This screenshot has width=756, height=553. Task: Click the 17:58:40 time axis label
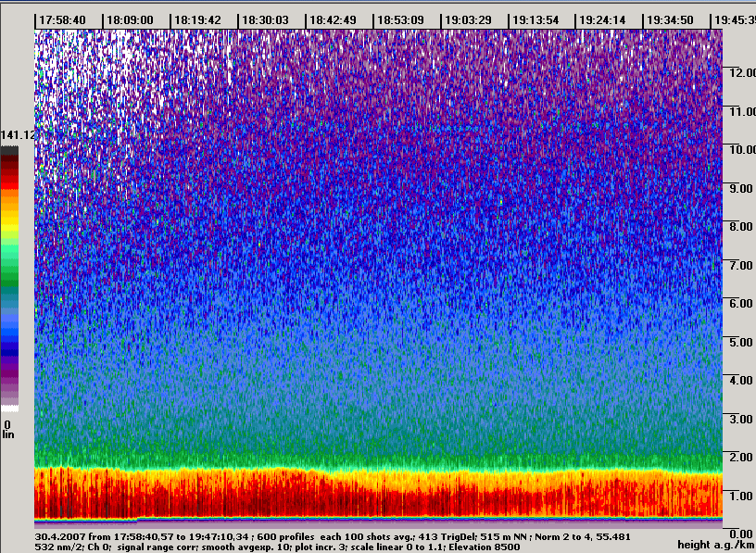tap(62, 20)
